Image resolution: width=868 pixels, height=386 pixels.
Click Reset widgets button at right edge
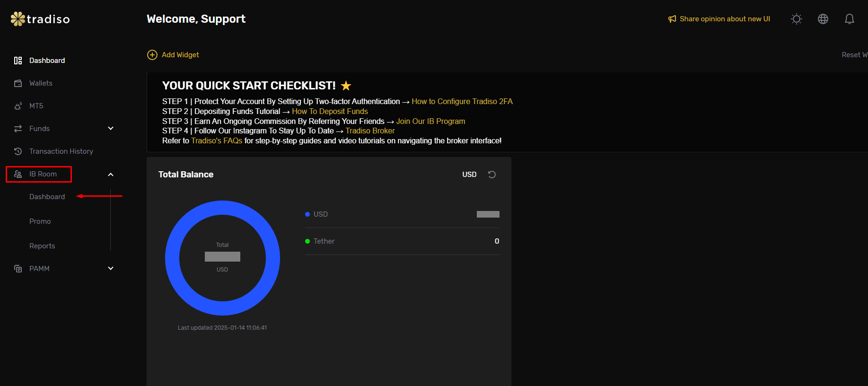854,55
